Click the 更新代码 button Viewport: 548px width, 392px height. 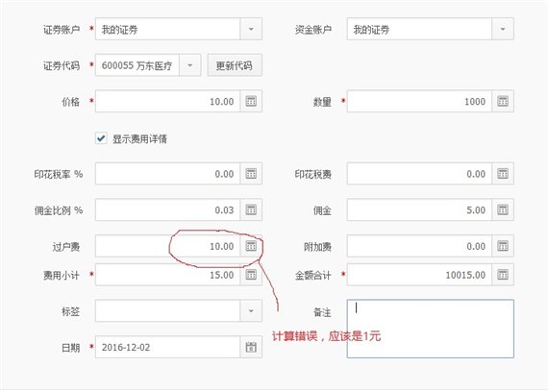(235, 65)
